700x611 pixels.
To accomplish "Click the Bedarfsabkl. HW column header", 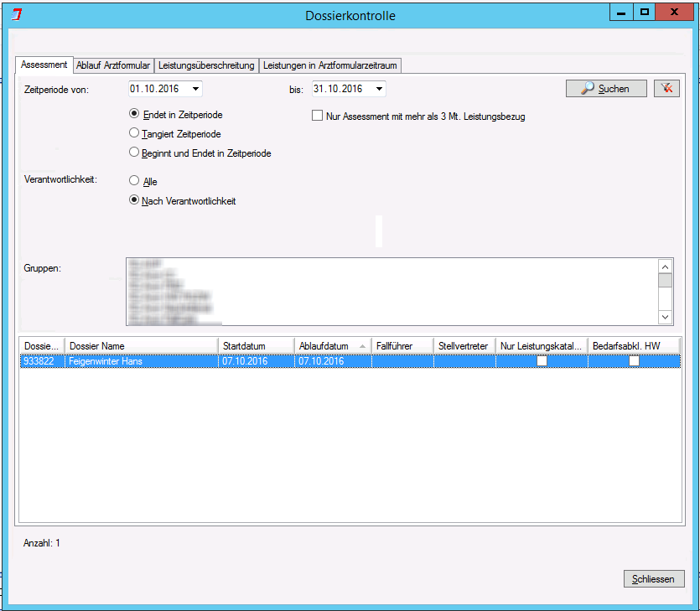I will point(635,346).
